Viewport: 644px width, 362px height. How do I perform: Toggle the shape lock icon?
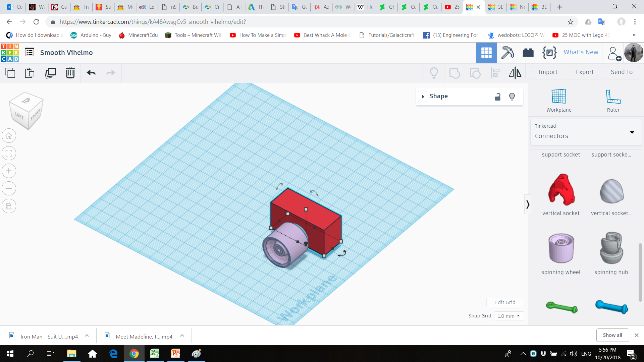click(498, 97)
